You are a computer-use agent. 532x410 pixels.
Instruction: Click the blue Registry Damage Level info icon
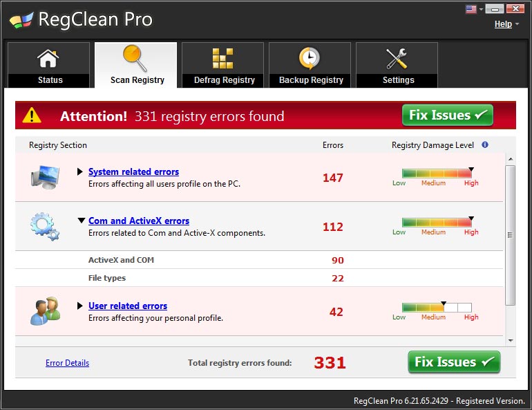485,145
